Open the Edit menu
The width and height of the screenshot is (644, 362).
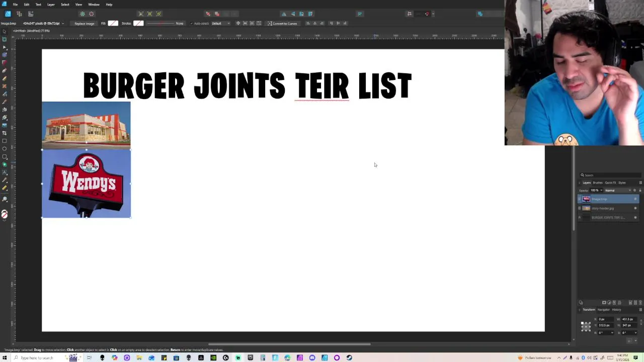click(27, 5)
